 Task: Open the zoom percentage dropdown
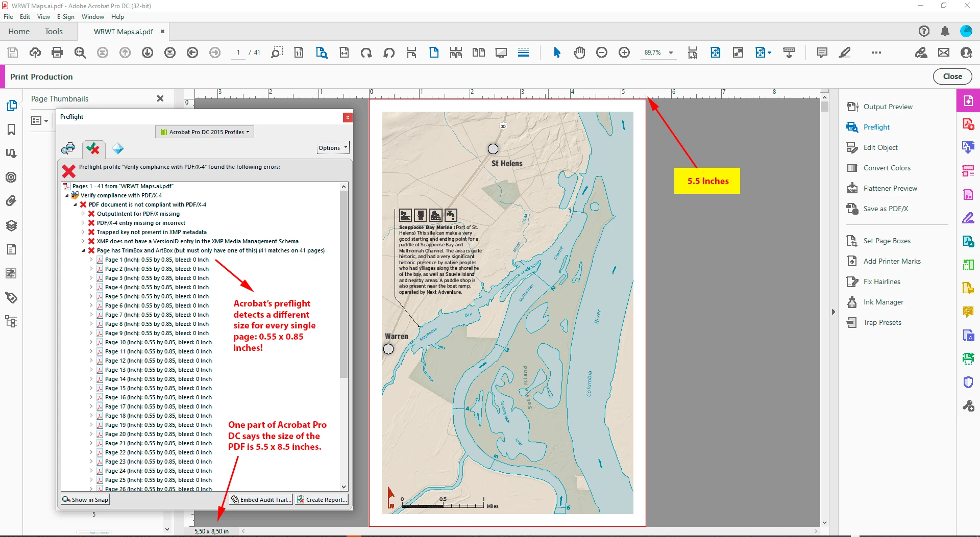coord(671,53)
